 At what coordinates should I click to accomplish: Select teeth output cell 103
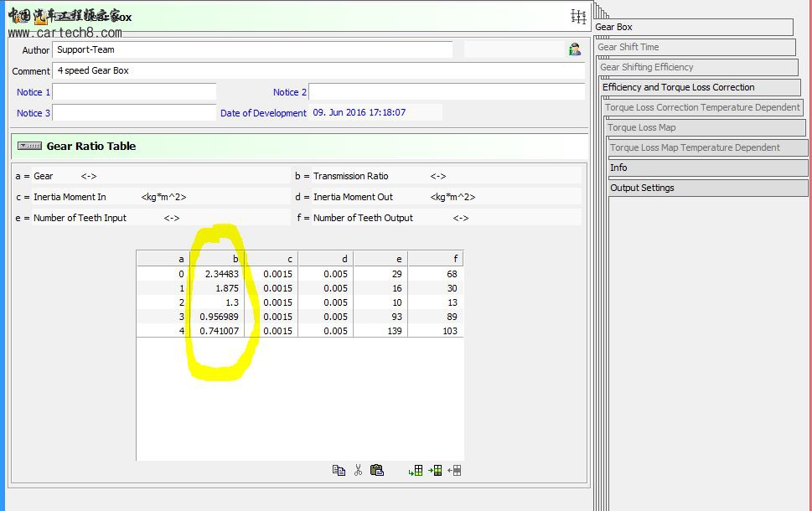tap(436, 331)
